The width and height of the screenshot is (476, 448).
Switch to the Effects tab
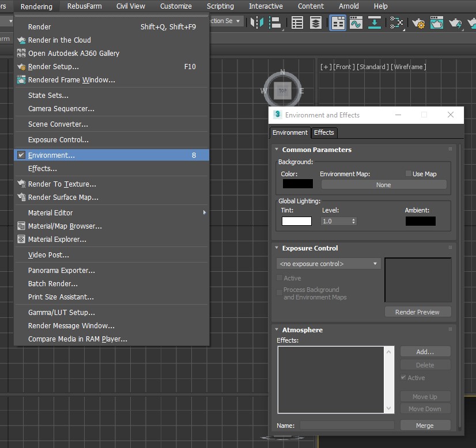[x=324, y=132]
